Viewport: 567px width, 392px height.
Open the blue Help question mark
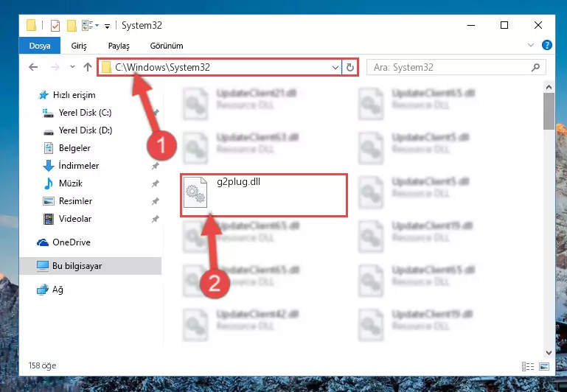[x=547, y=45]
